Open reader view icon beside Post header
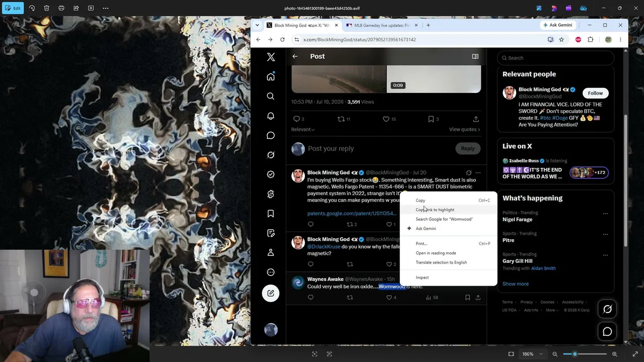This screenshot has width=644, height=362. pos(475,56)
